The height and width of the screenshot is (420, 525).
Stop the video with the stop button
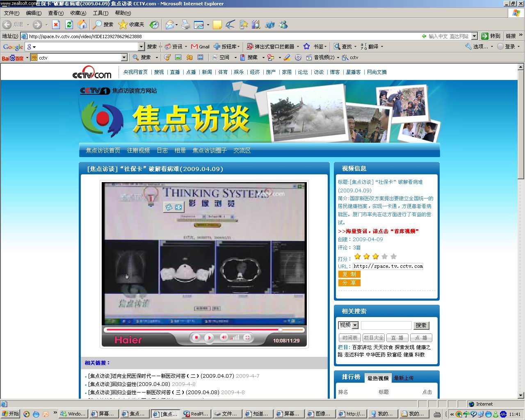click(196, 338)
